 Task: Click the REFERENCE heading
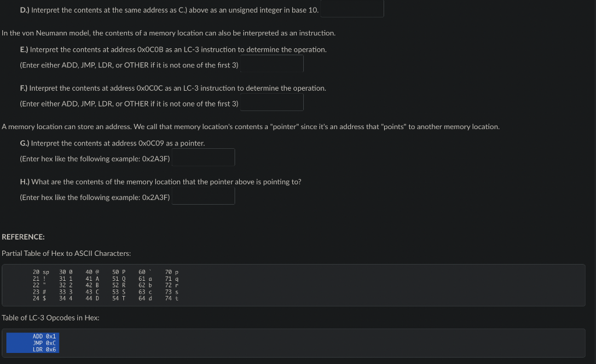click(22, 237)
